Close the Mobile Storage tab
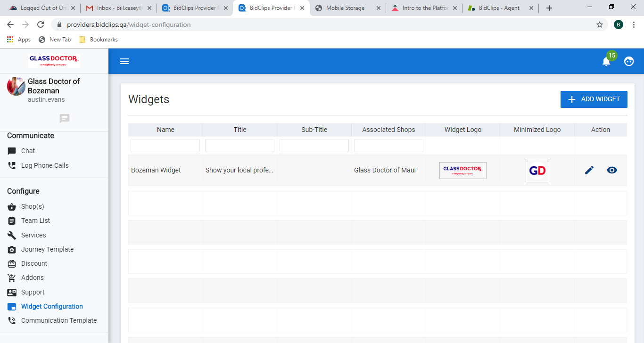This screenshot has width=644, height=343. (378, 8)
